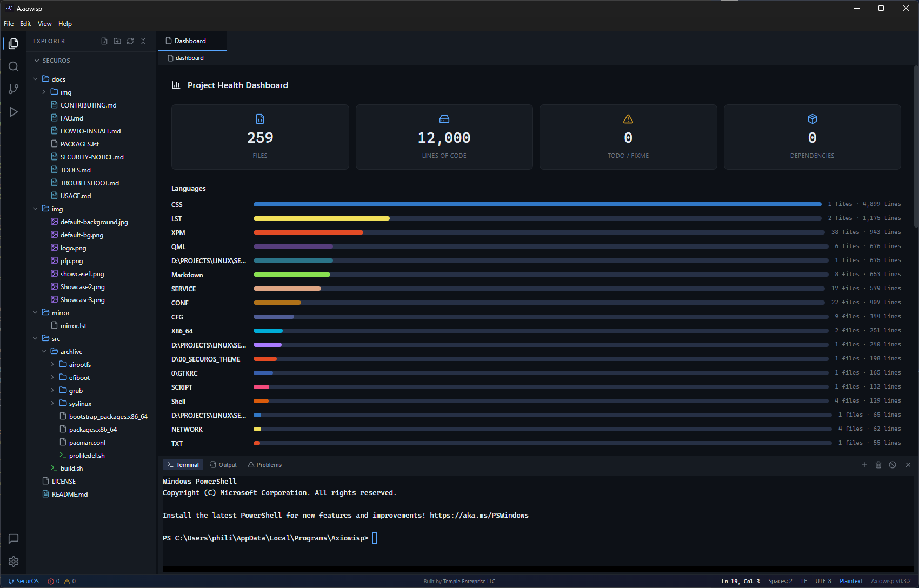919x588 pixels.
Task: Create a new folder in the Explorer
Action: [x=117, y=41]
